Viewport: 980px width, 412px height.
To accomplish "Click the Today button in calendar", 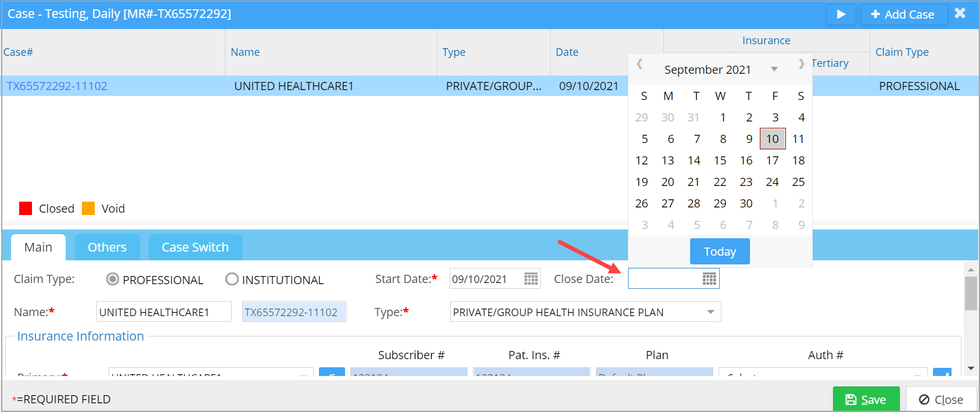I will (x=720, y=252).
